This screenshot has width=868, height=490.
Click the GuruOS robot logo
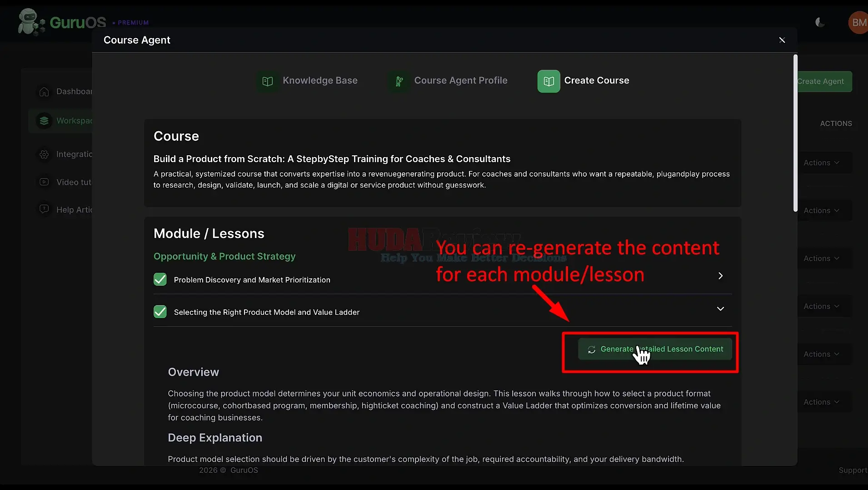click(x=31, y=21)
